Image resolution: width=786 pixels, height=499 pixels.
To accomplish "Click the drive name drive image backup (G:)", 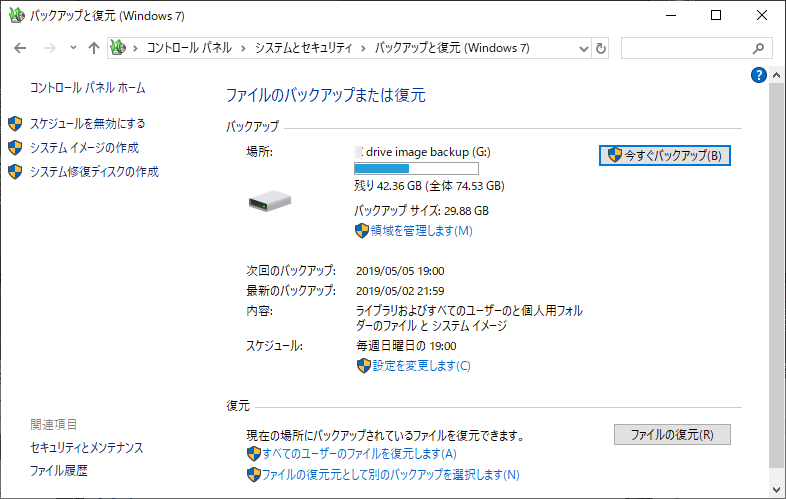I will pyautogui.click(x=428, y=152).
